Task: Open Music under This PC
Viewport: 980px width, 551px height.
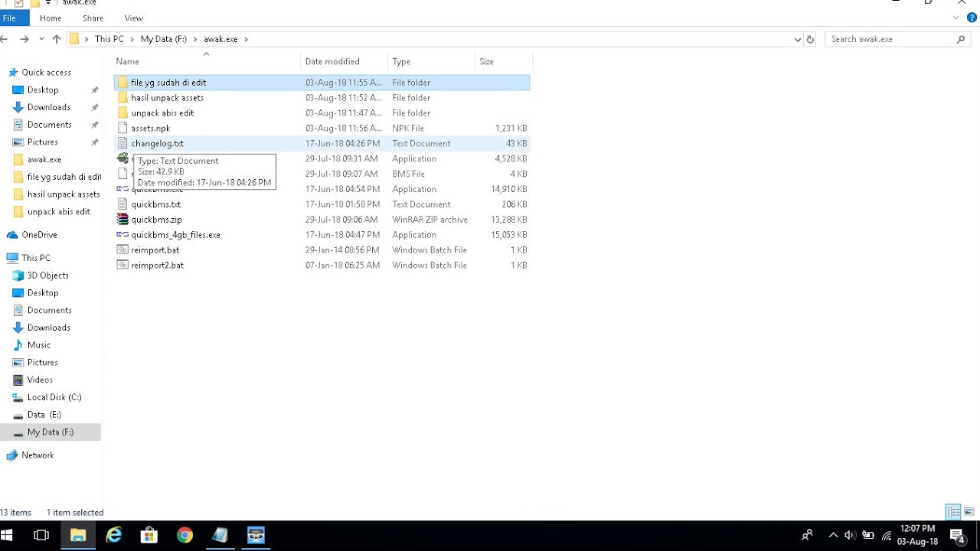Action: click(38, 345)
